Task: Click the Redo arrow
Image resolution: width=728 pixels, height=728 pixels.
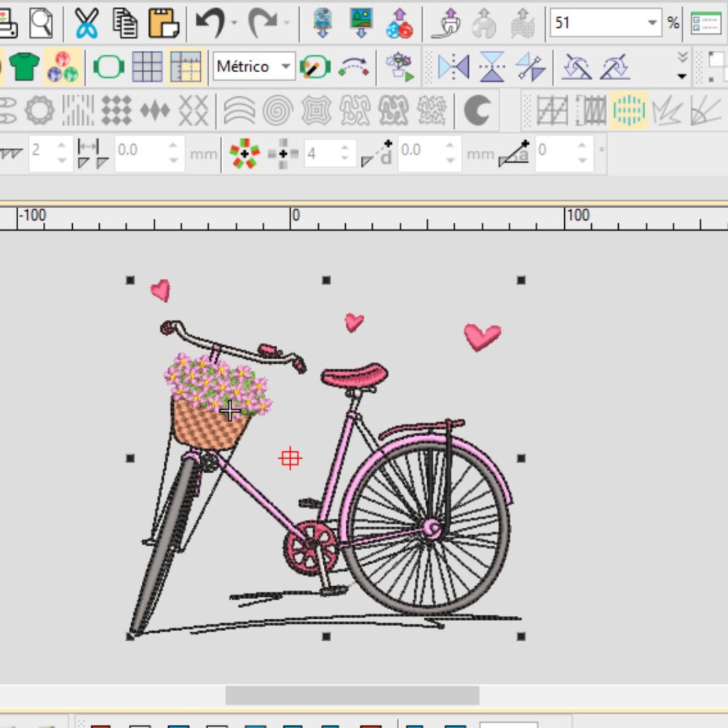Action: click(264, 23)
